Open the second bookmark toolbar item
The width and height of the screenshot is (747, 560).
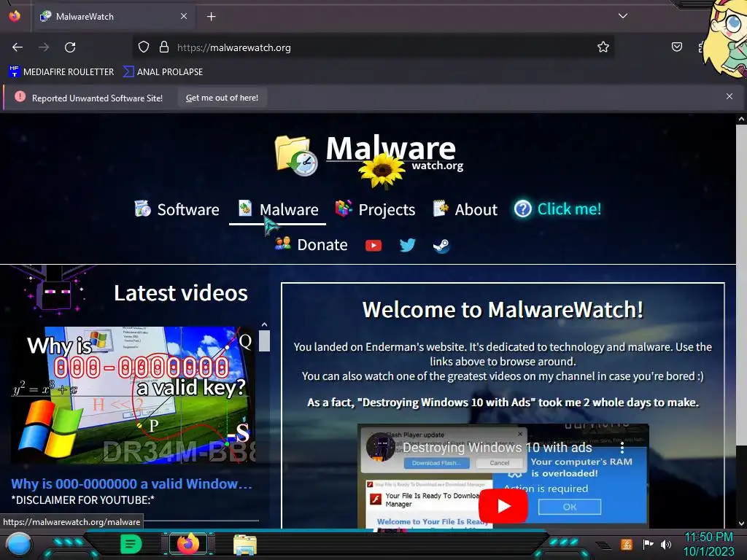(163, 71)
